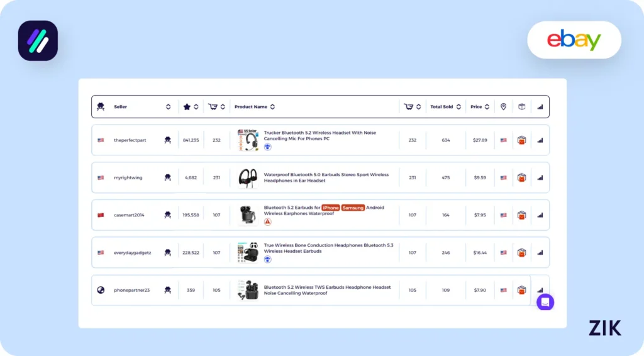Open the seller name phonepartner23
Screen dimensions: 644x356
pyautogui.click(x=131, y=291)
